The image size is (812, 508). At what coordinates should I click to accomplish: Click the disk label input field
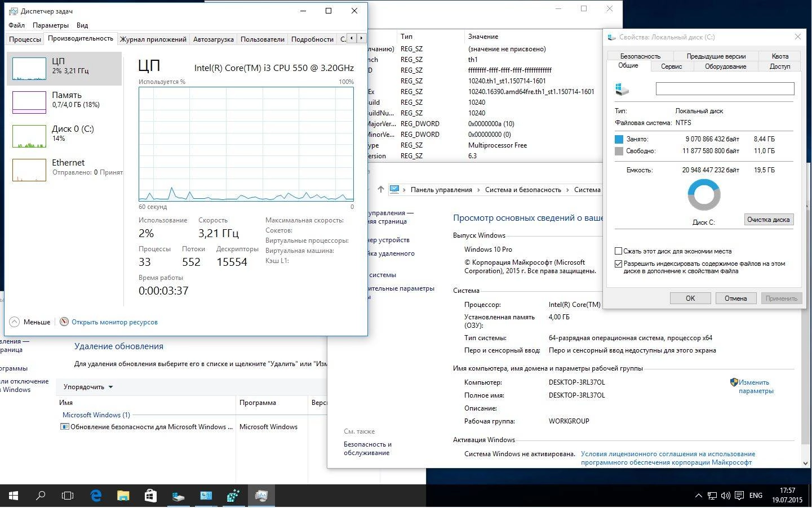[x=725, y=88]
